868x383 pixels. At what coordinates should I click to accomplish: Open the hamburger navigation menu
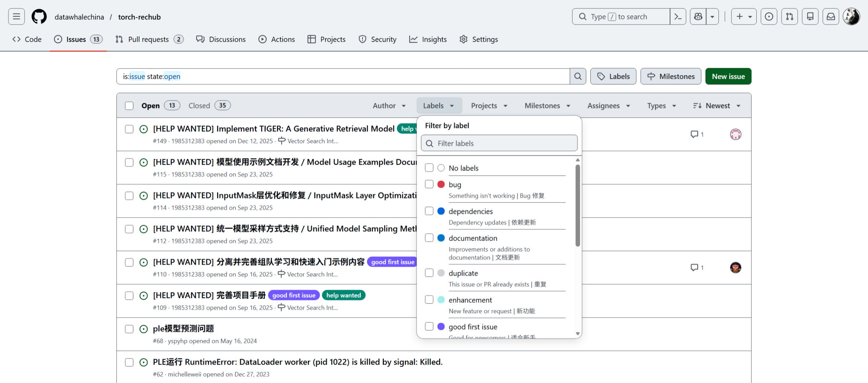click(x=17, y=17)
